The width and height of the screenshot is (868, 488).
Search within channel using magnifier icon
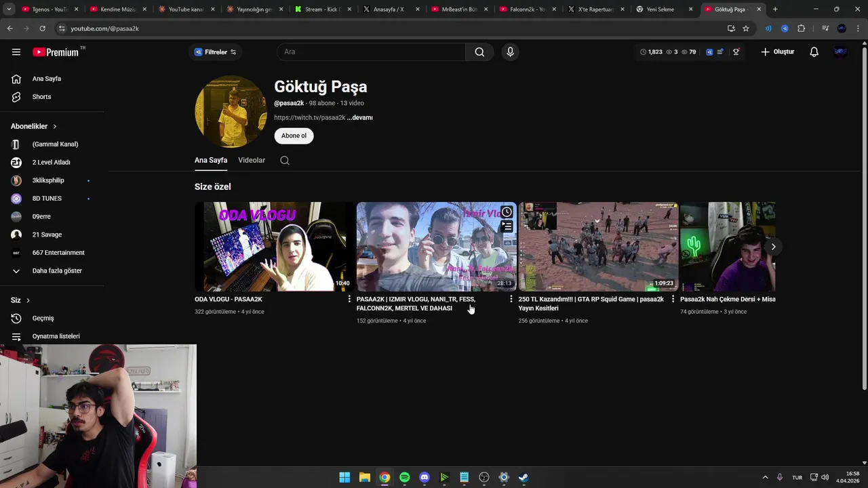point(285,161)
